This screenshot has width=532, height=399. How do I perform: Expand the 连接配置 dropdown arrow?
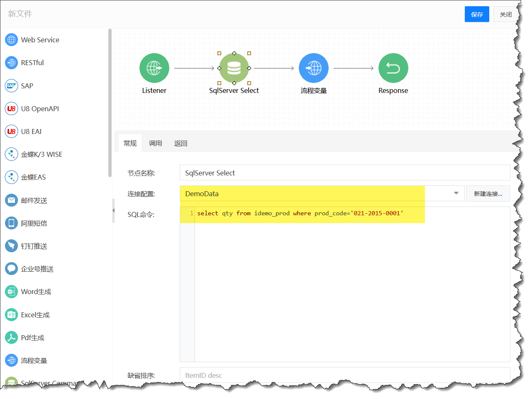tap(456, 193)
